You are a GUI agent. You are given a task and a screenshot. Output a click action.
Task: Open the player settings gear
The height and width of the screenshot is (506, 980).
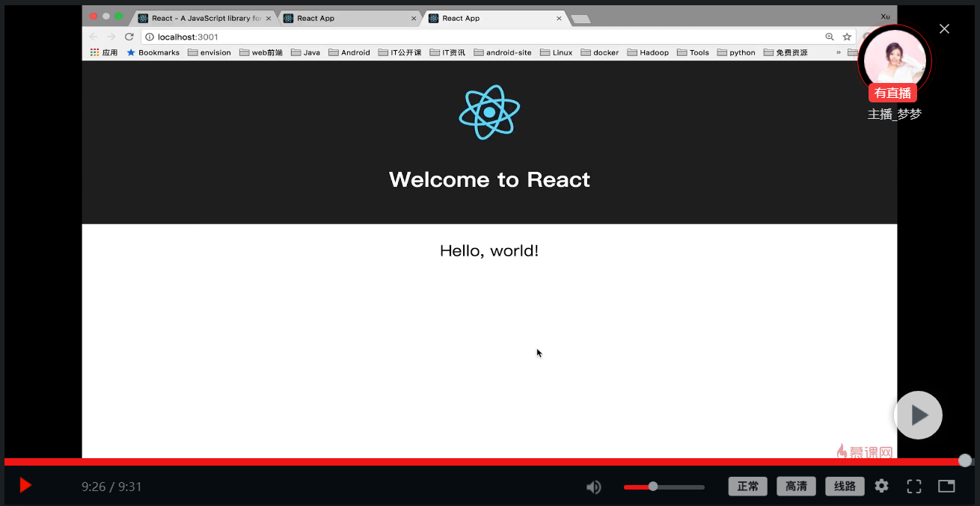[881, 486]
